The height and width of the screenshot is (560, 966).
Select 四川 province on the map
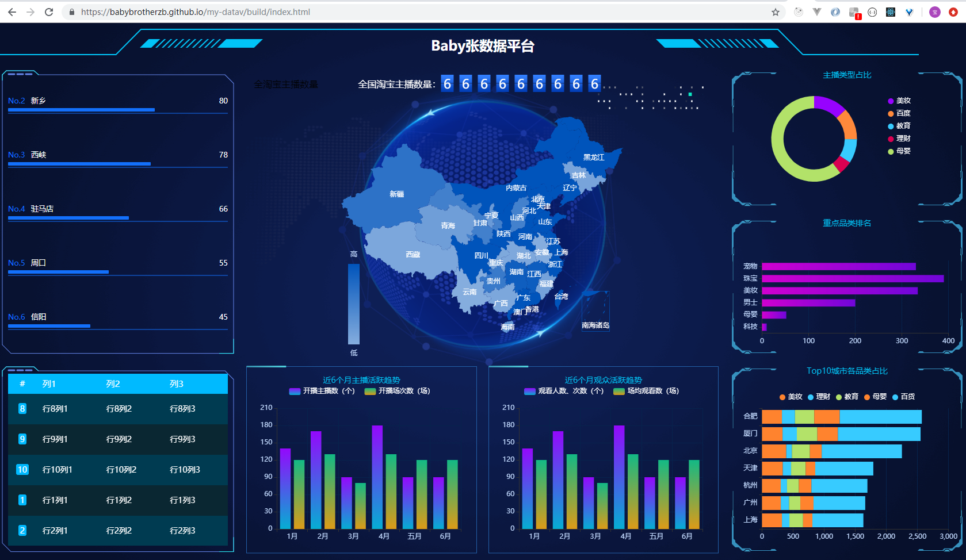click(481, 255)
